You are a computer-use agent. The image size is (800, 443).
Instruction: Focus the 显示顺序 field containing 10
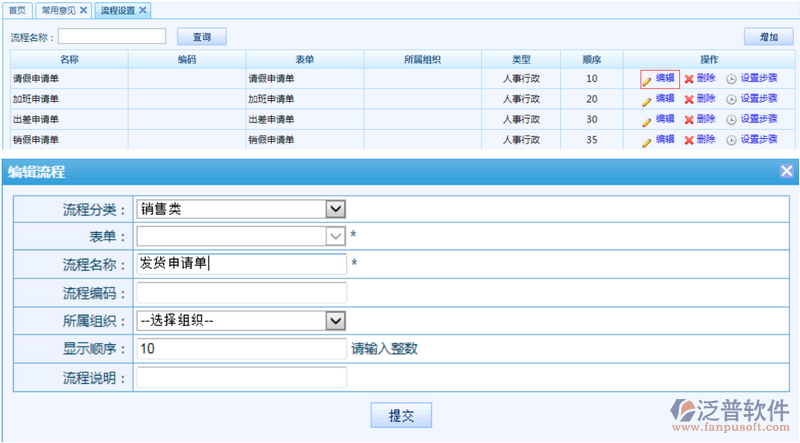pyautogui.click(x=241, y=349)
